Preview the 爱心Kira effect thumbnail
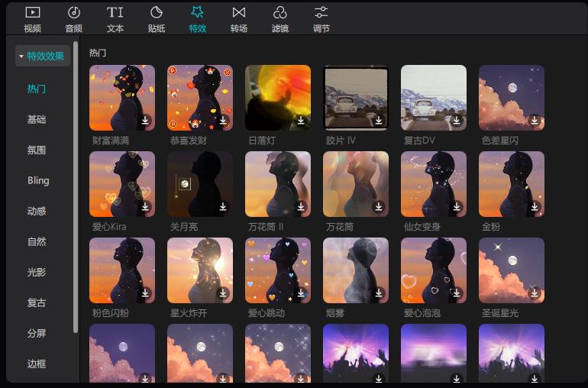 click(122, 184)
